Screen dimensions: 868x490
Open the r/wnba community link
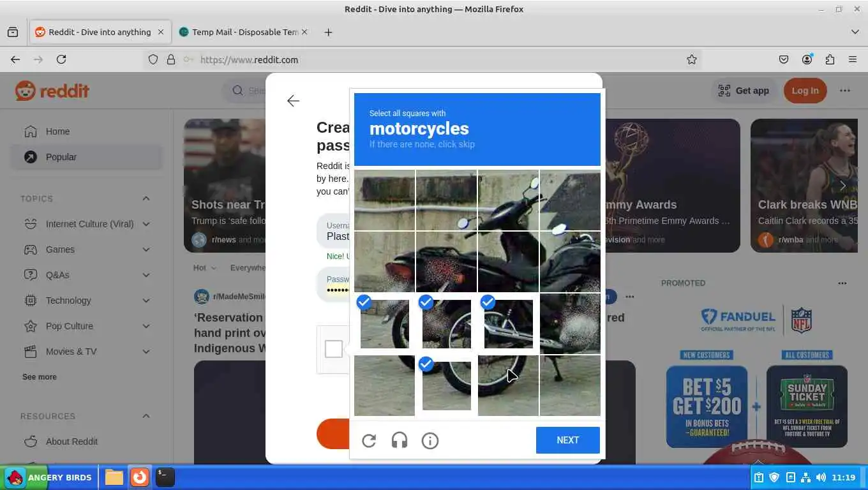click(790, 240)
